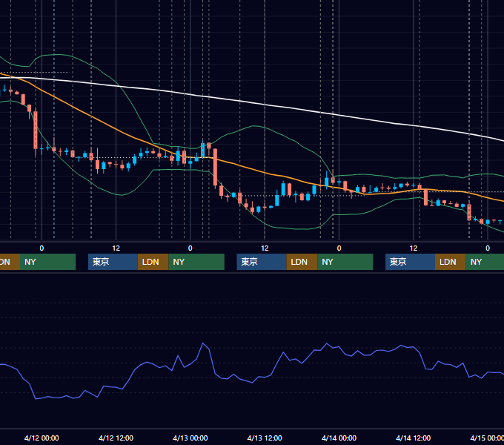The image size is (504, 445).
Task: Click the 4/12 00:00 date label
Action: (42, 438)
